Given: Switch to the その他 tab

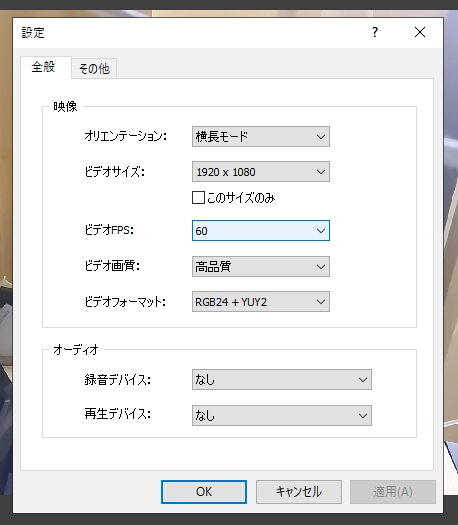Looking at the screenshot, I should pos(94,69).
